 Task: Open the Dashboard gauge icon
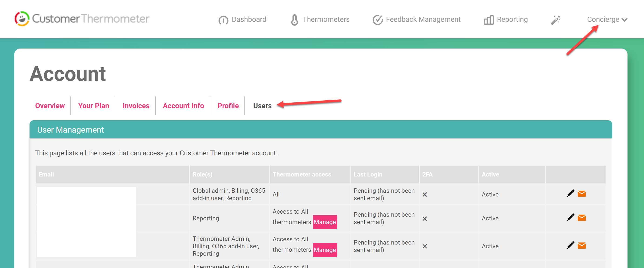click(x=223, y=20)
